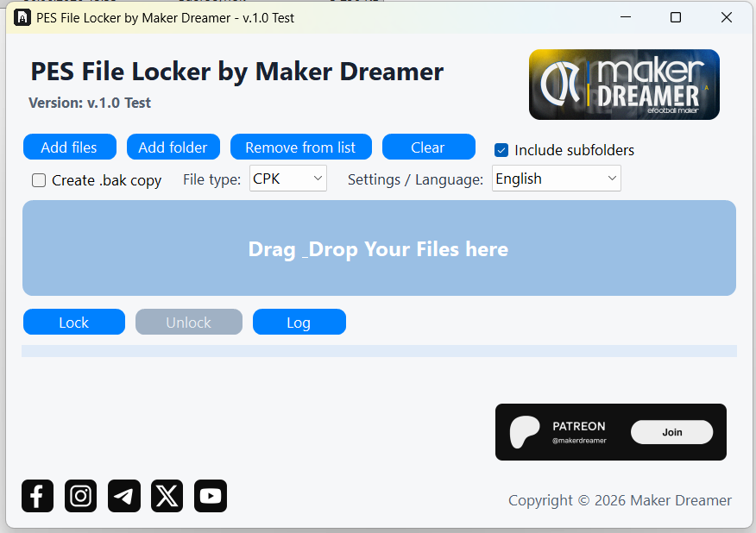This screenshot has height=533, width=756.
Task: Click the PES File Locker heading
Action: (236, 72)
